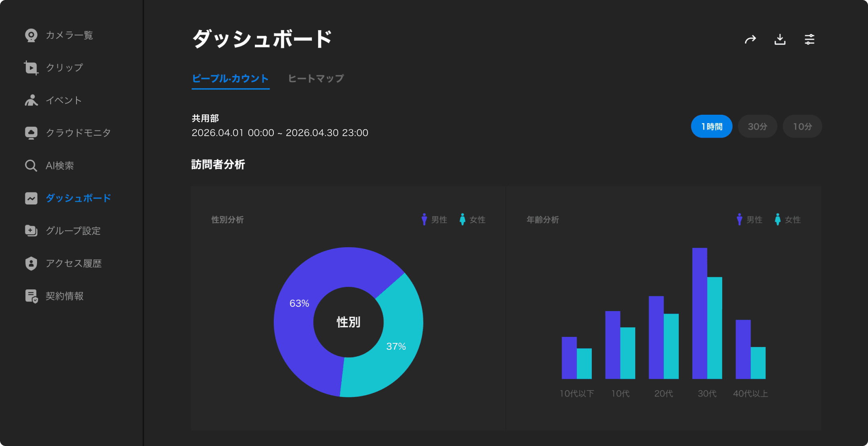Click the camera list sidebar icon
The width and height of the screenshot is (868, 446).
(31, 35)
